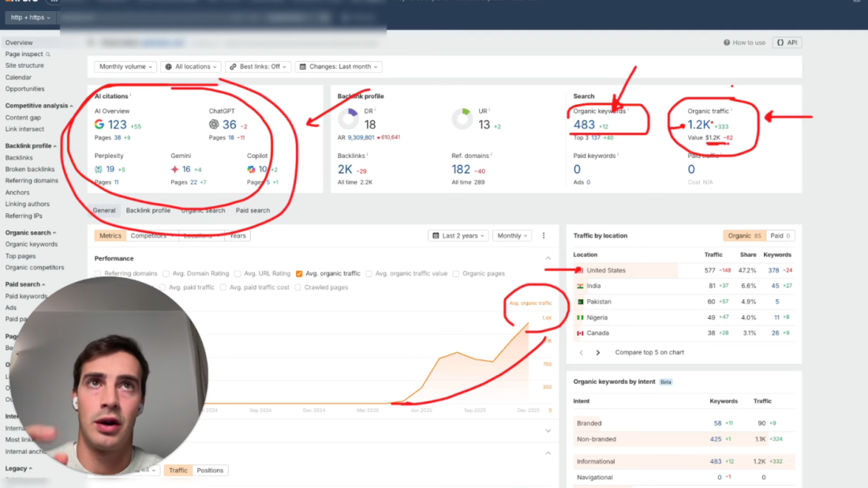
Task: Go to next page in Traffic by location
Action: pos(597,352)
